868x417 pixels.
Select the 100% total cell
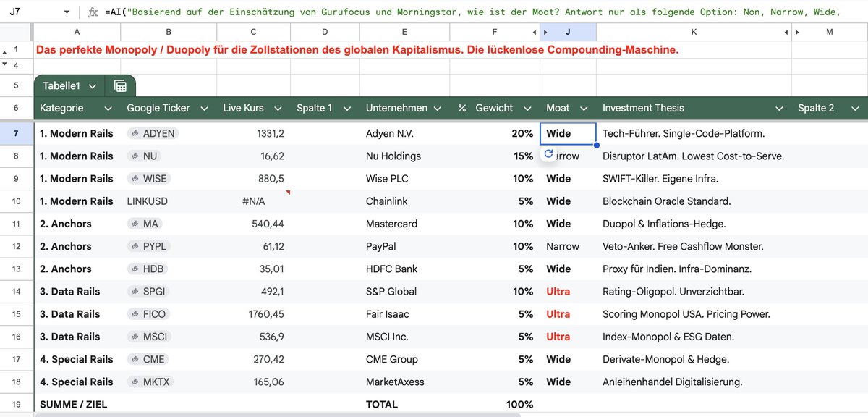point(495,404)
